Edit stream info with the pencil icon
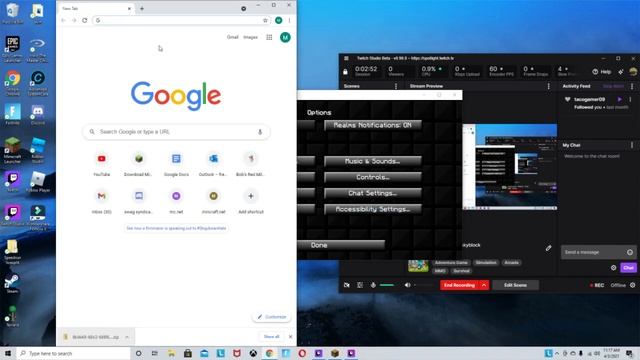640x360 pixels. (x=548, y=248)
